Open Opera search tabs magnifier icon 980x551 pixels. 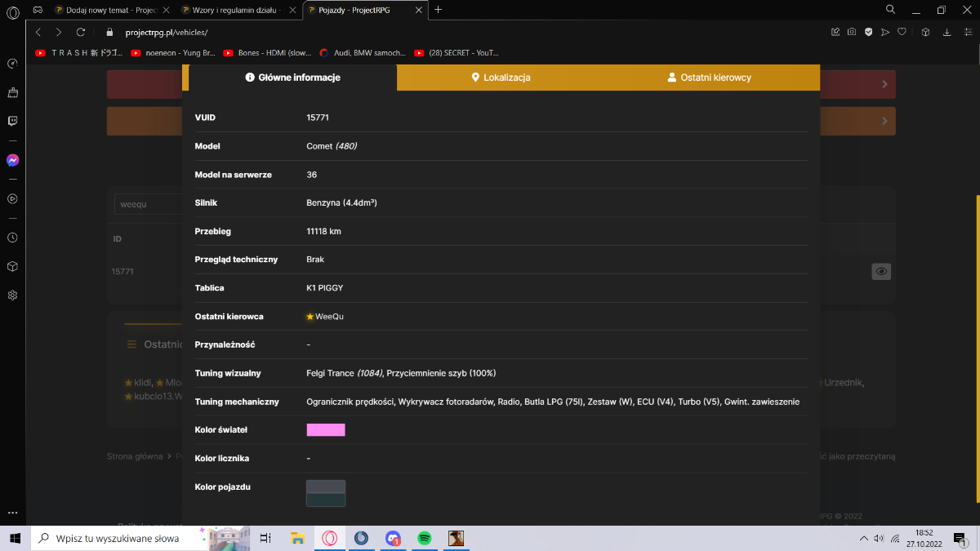coord(891,9)
